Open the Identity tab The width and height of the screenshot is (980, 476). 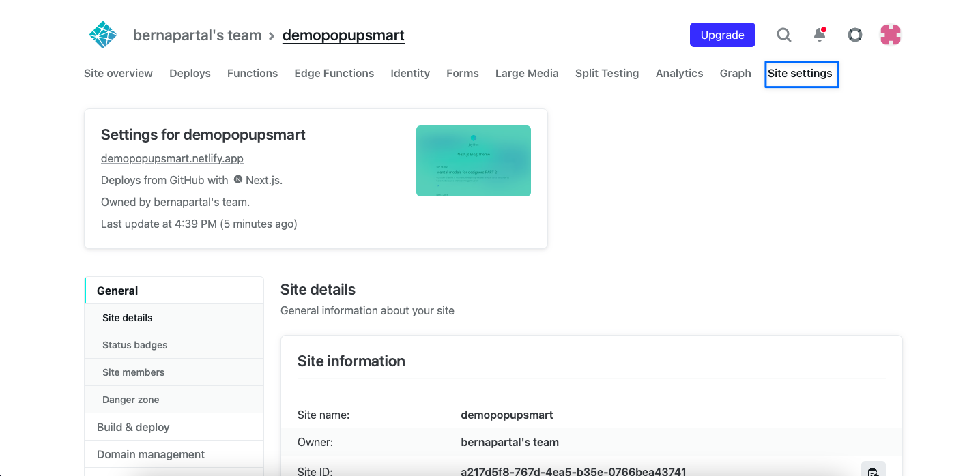(x=410, y=74)
